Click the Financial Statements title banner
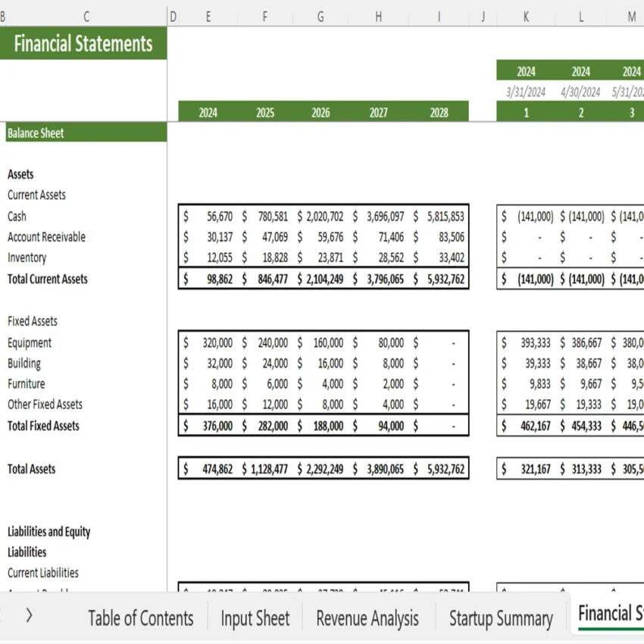The image size is (644, 644). pyautogui.click(x=83, y=43)
